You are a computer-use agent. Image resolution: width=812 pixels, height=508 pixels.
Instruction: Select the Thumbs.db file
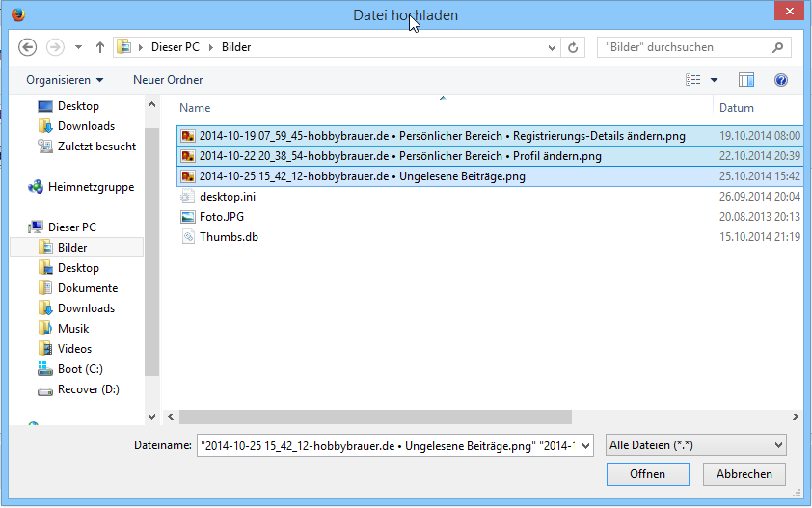point(229,237)
